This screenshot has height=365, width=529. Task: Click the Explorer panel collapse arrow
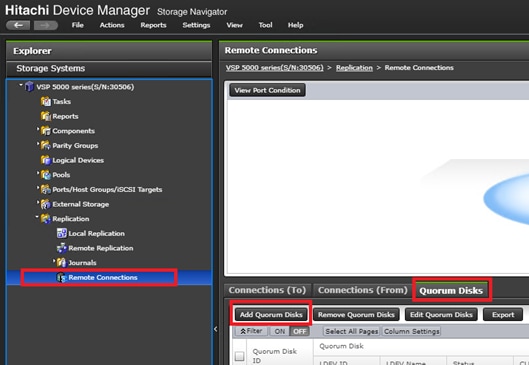216,329
